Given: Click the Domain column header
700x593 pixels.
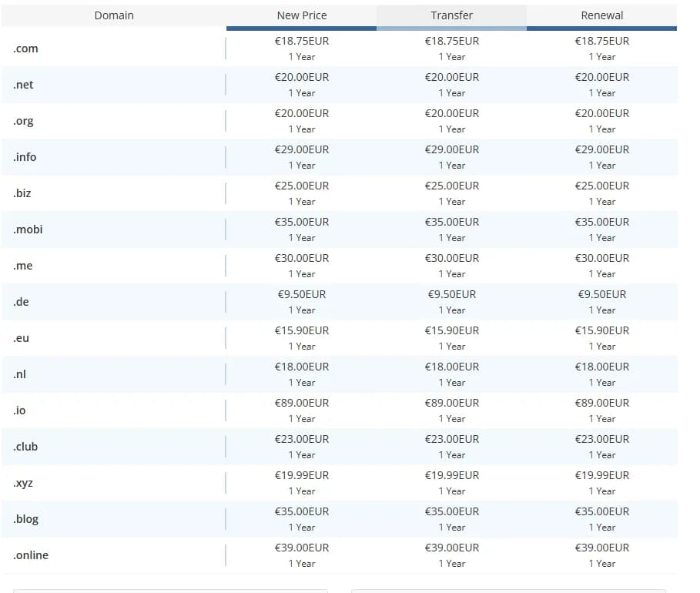Looking at the screenshot, I should coord(114,15).
